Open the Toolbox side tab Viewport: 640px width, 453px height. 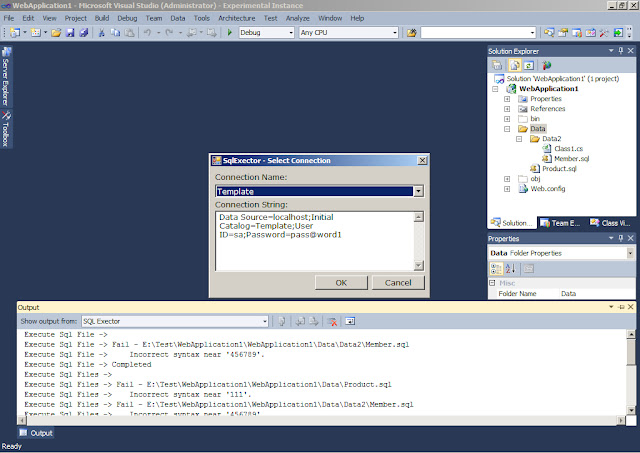(x=6, y=129)
